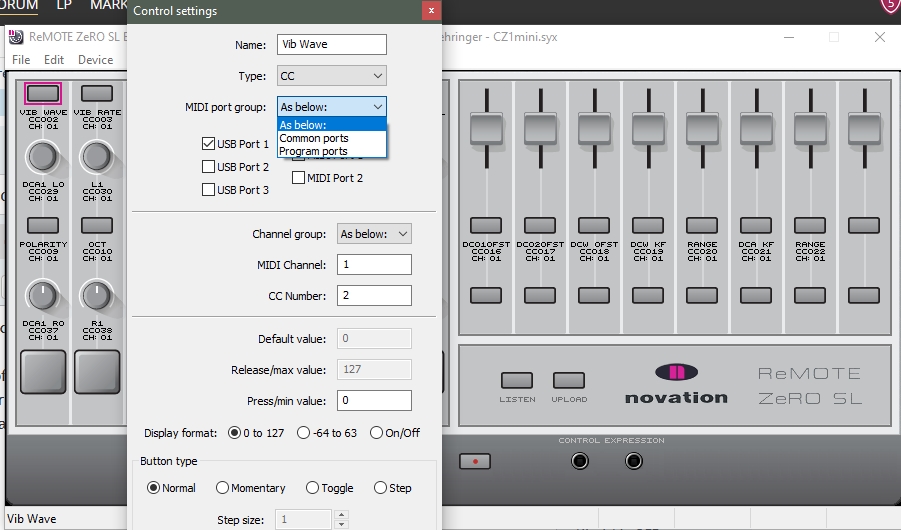
Task: Open the Type CC dropdown
Action: [x=332, y=76]
